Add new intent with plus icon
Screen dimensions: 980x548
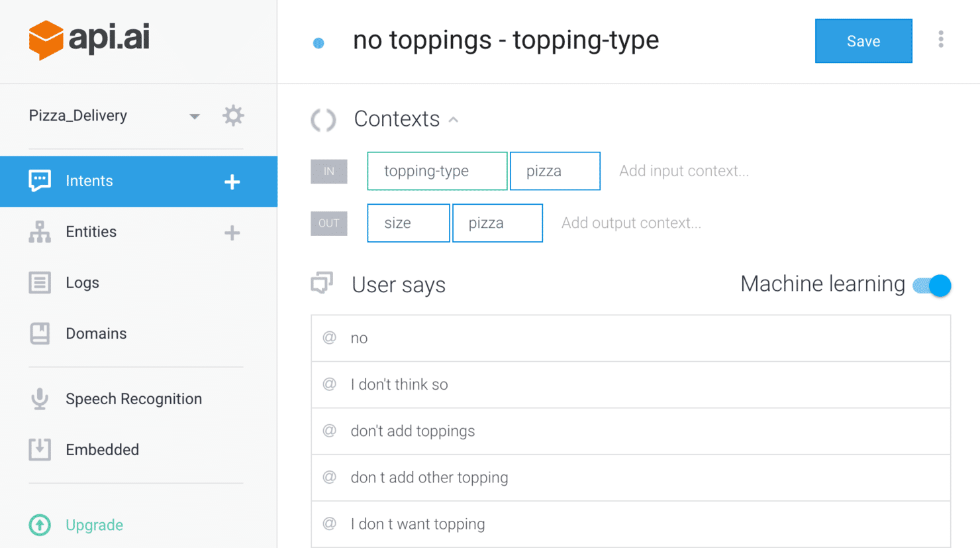232,182
